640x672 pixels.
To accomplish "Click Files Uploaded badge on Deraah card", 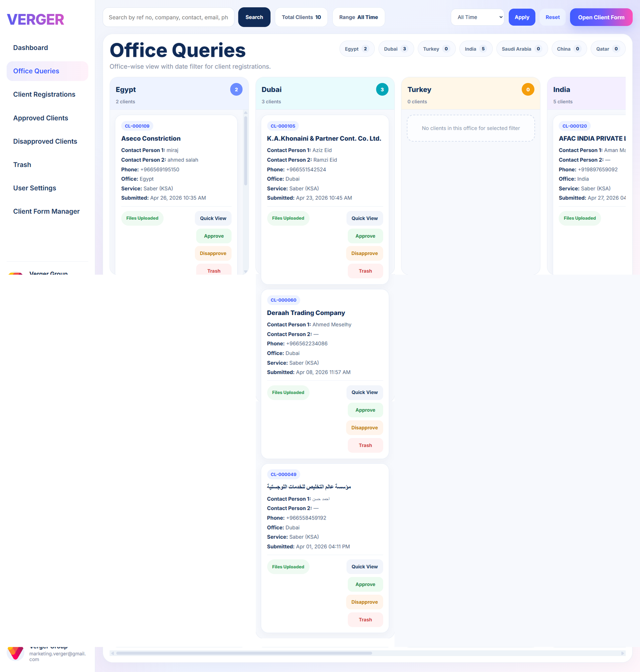I will point(288,392).
